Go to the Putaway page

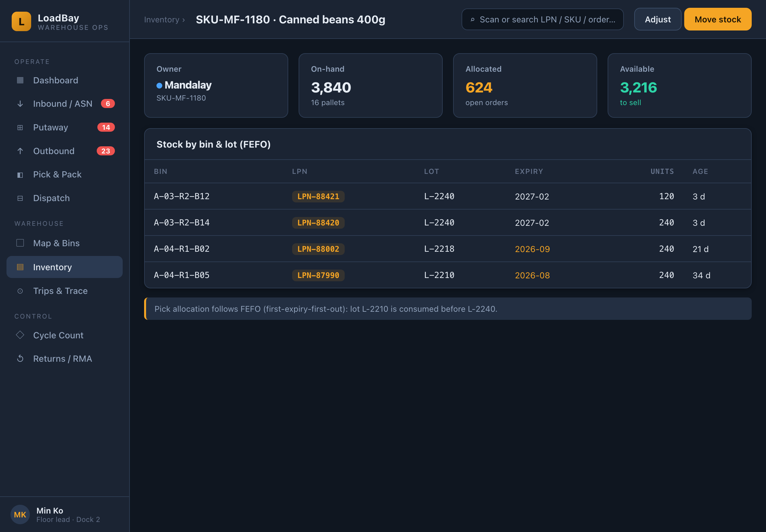pos(64,127)
